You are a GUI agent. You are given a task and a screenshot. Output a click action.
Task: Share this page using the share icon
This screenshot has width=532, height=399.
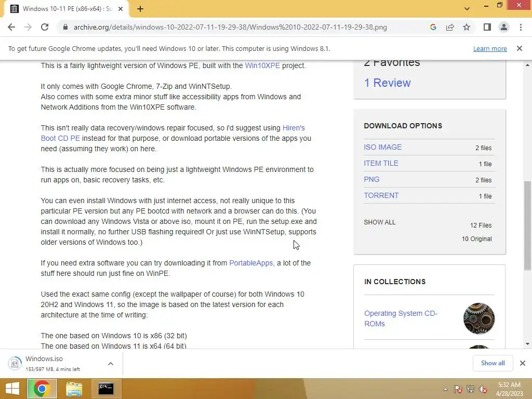pos(450,27)
